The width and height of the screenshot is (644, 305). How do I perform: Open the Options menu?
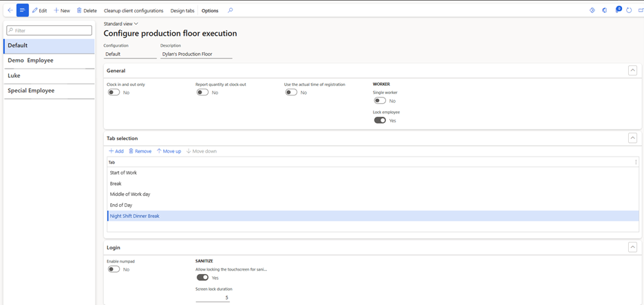click(x=210, y=10)
